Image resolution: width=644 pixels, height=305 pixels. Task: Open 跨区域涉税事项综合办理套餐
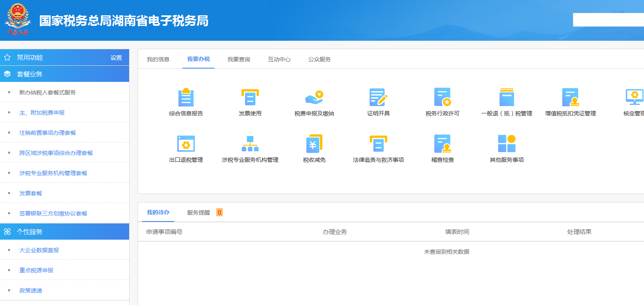[x=56, y=153]
